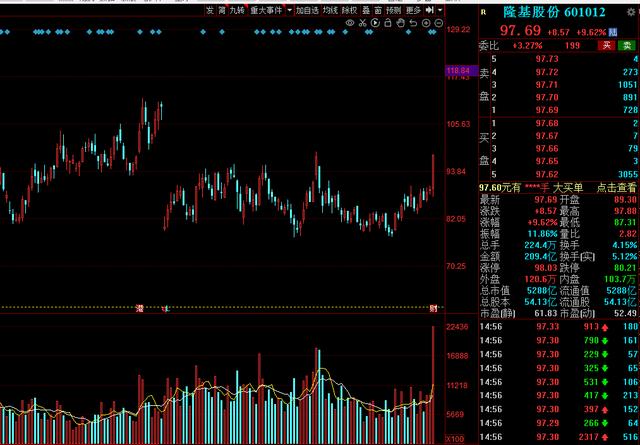Open dropdown arrow next to jump-to-end icon
Screen dimensions: 640x445
(440, 10)
